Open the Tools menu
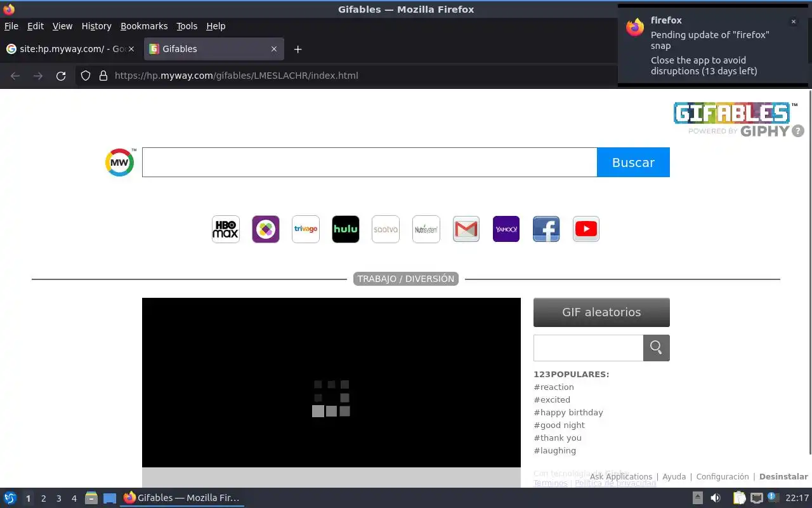 pos(187,26)
